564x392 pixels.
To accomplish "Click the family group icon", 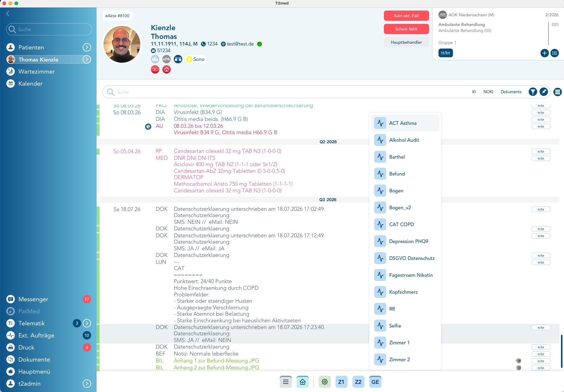I will click(178, 59).
